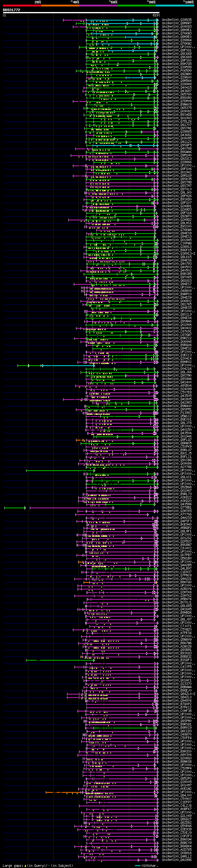Image resolution: width=197 pixels, height=868 pixels.
Task: Select hit label UniRef100_B9ILJ5
Action: [x=176, y=453]
